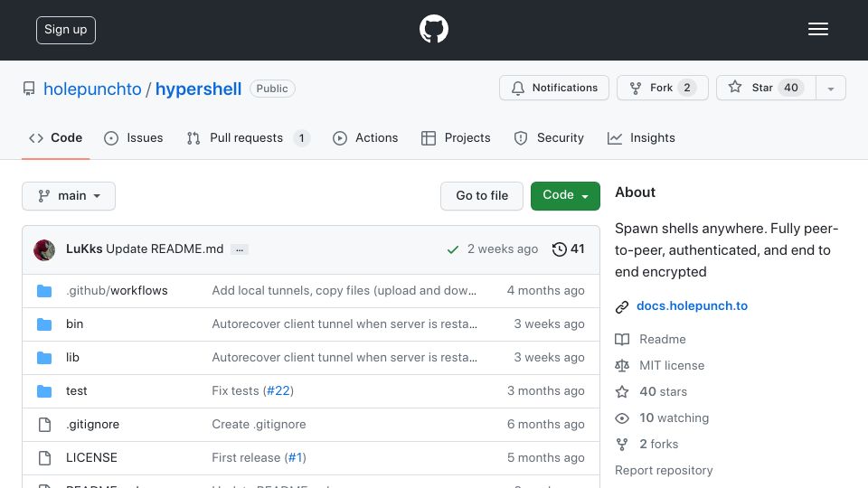Open the test folder
The height and width of the screenshot is (488, 868).
click(76, 390)
